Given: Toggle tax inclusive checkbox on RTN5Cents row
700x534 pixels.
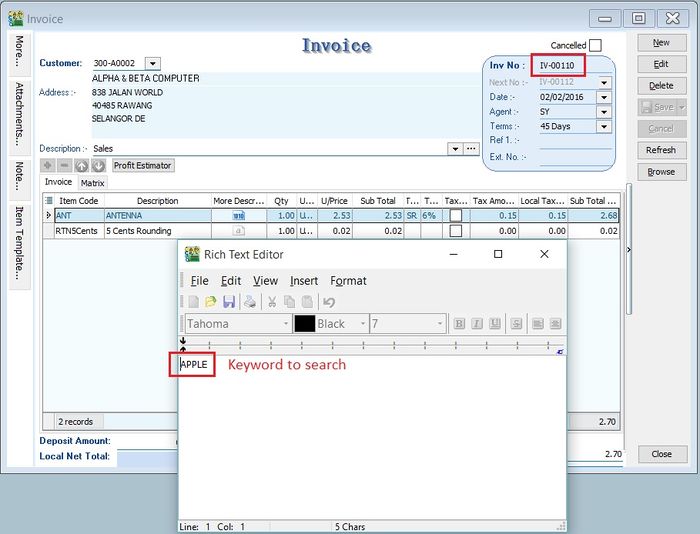Looking at the screenshot, I should click(456, 231).
